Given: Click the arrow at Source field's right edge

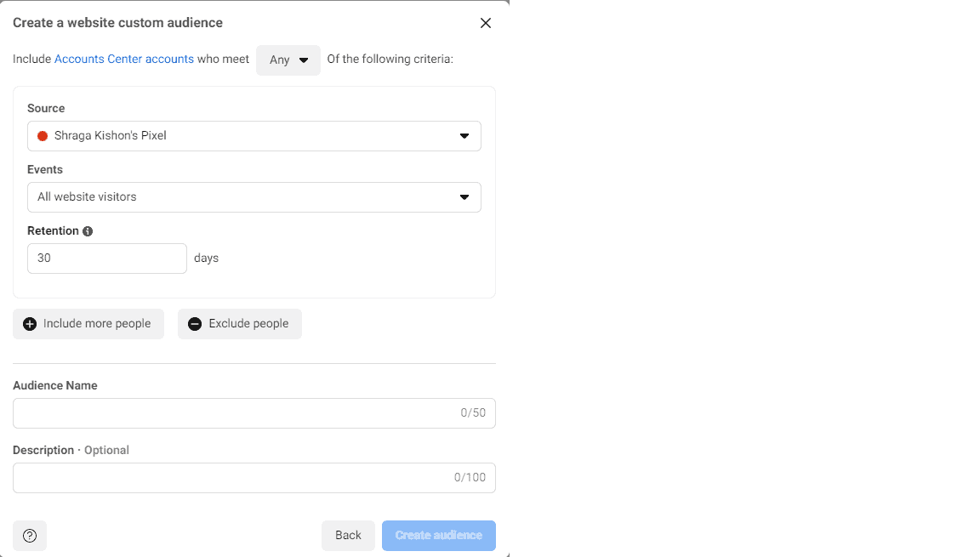Looking at the screenshot, I should coord(464,136).
